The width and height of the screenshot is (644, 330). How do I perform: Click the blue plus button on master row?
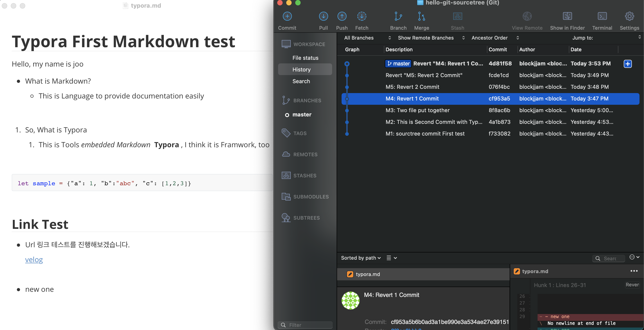tap(628, 64)
